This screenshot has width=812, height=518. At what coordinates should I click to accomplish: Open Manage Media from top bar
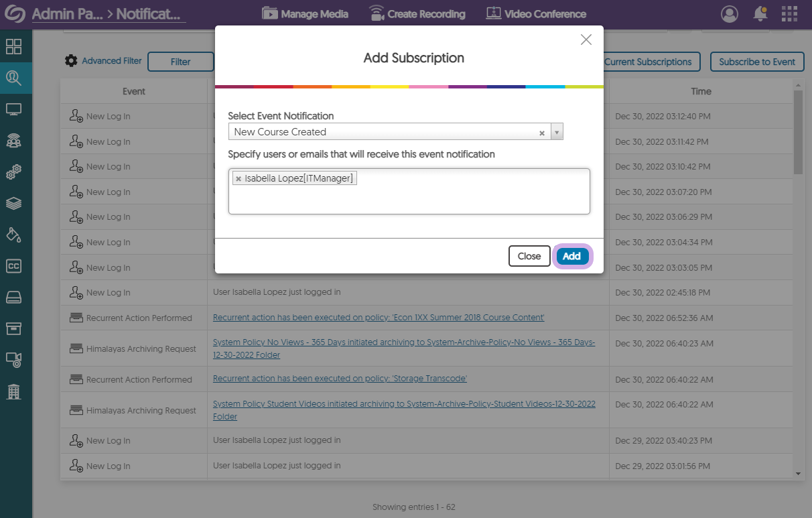305,13
